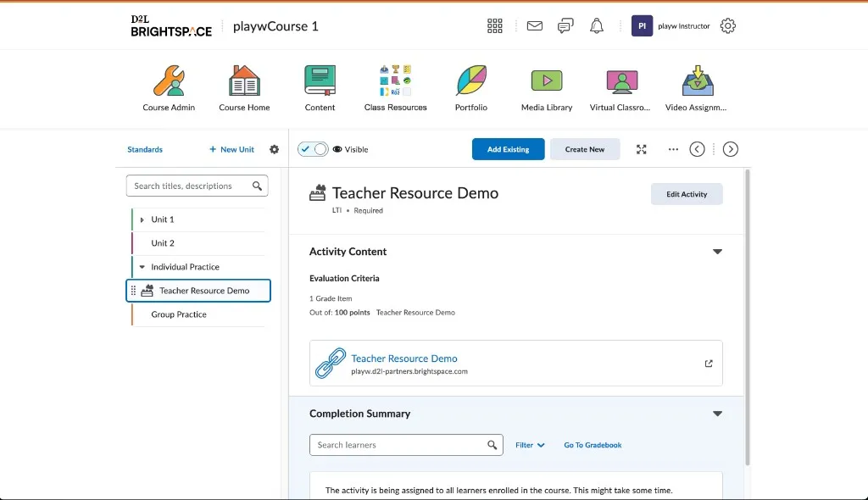Viewport: 868px width, 500px height.
Task: Open the Go To Gradebook link
Action: (x=593, y=445)
